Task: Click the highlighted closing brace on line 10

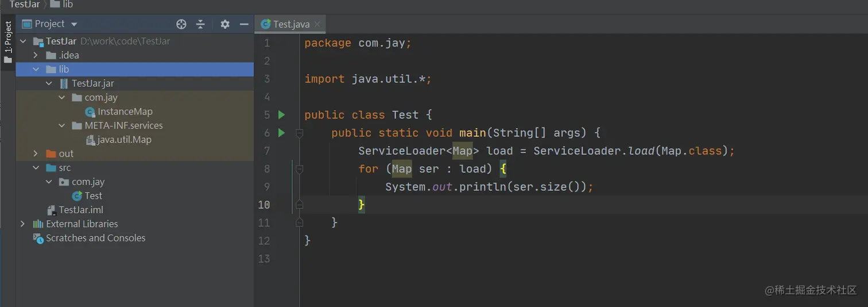Action: [362, 204]
